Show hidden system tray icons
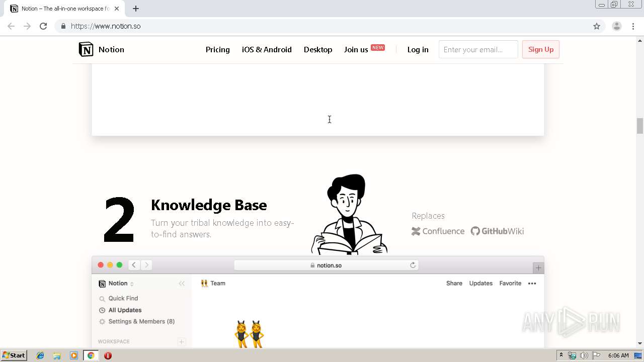 click(x=561, y=355)
